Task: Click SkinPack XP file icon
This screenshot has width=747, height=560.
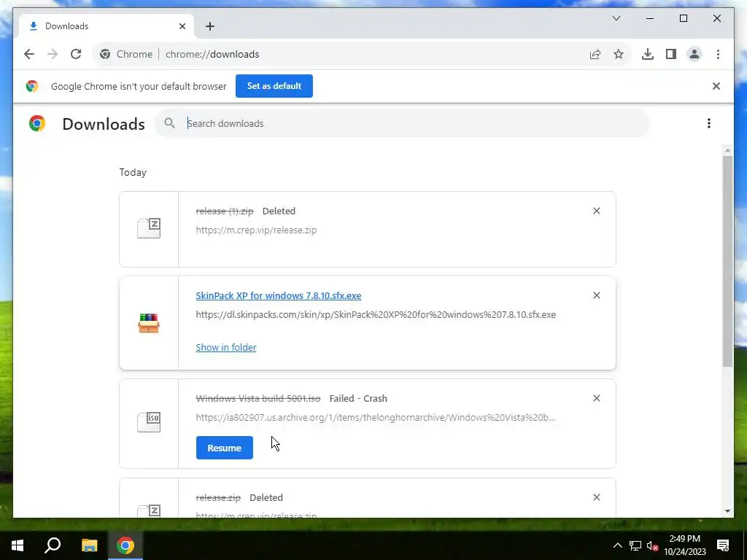Action: click(x=149, y=323)
